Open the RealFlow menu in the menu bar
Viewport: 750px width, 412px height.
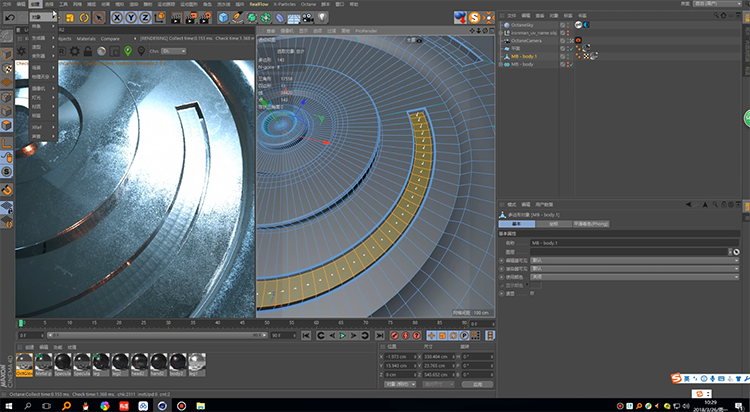coord(259,4)
